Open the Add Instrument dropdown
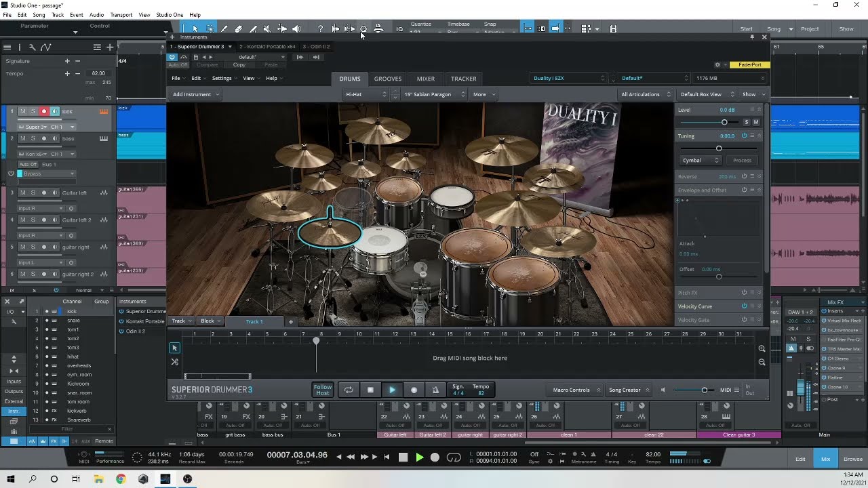868x488 pixels. point(195,94)
